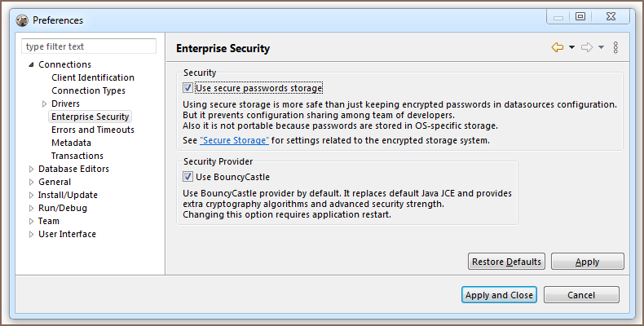The width and height of the screenshot is (644, 326).
Task: Expand the Database Editors node
Action: (x=31, y=170)
